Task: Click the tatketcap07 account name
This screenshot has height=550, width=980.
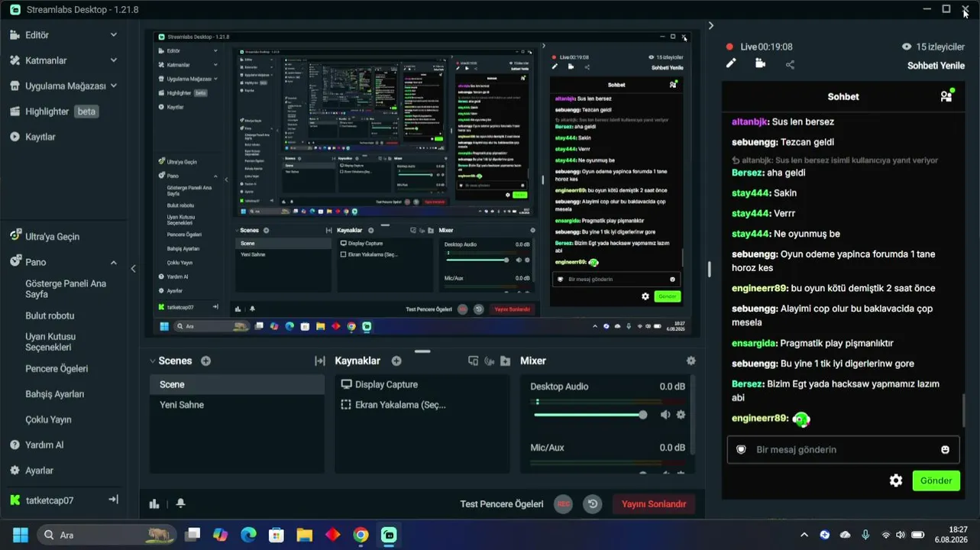Action: [x=50, y=500]
